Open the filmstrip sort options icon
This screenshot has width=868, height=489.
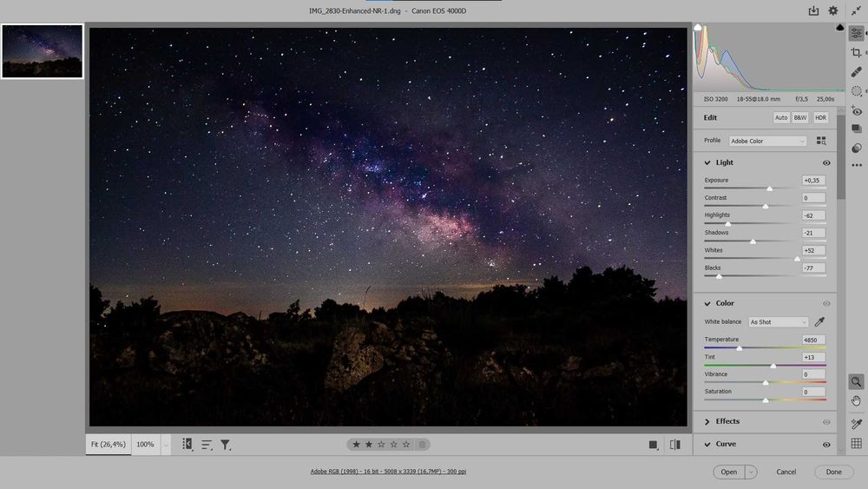[207, 445]
